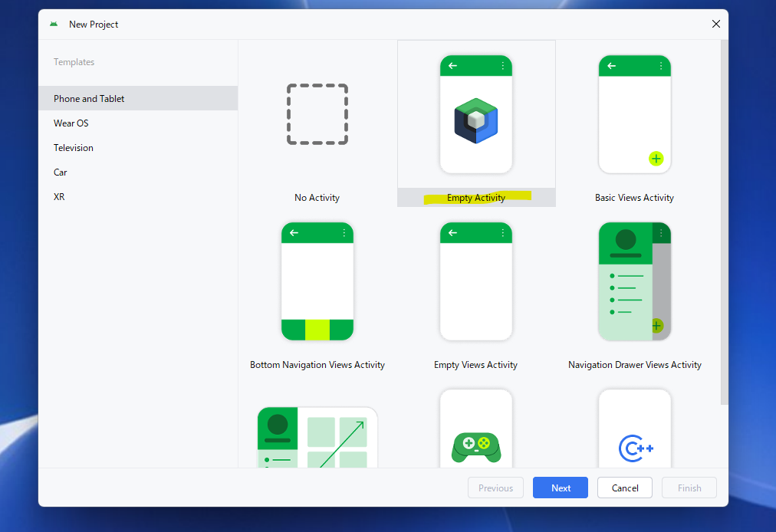Click the 'Basic Views Activity' label
Screen dimensions: 776x532
pyautogui.click(x=634, y=198)
